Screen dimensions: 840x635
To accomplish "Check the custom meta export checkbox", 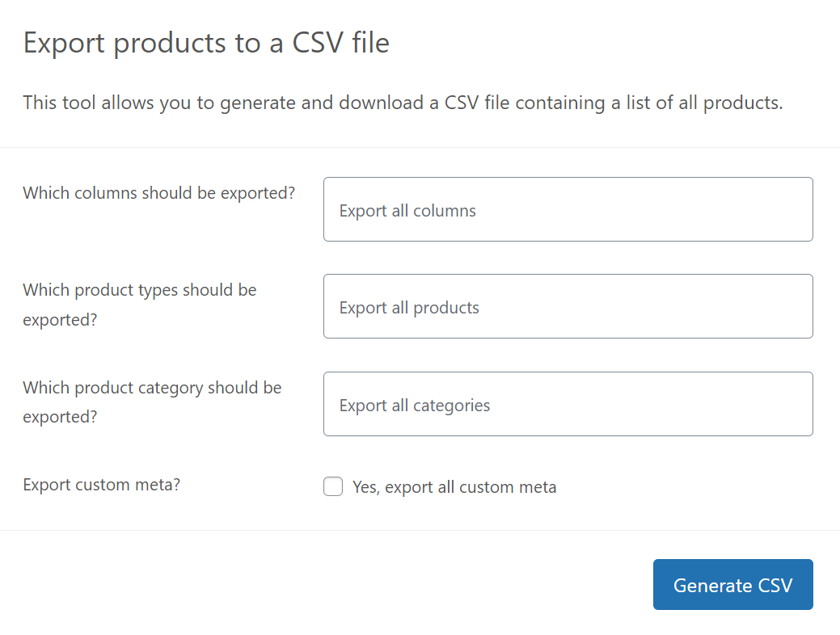I will tap(333, 486).
